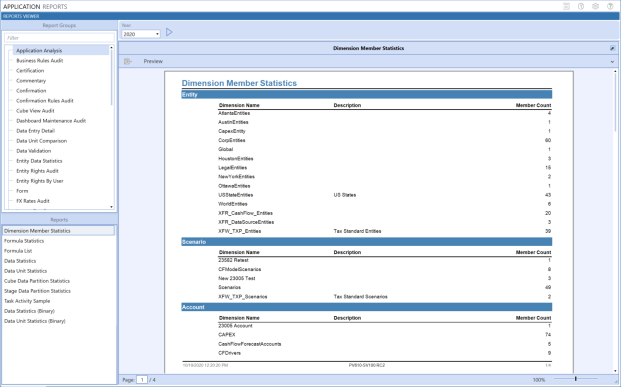This screenshot has height=387, width=621.
Task: Click USStateEntities row in report
Action: pos(384,195)
